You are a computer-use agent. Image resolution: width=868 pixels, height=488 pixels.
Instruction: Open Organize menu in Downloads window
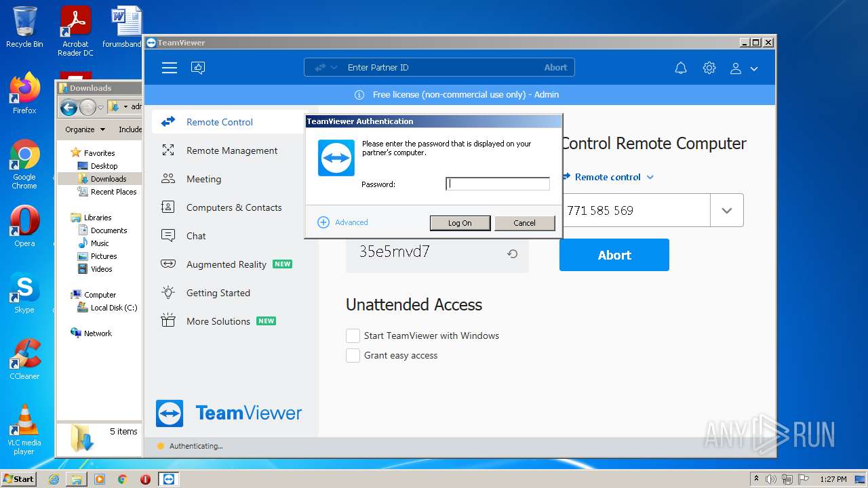click(85, 129)
